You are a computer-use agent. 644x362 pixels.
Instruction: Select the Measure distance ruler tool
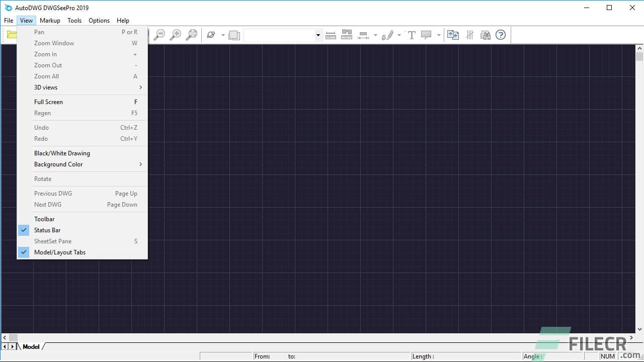331,35
